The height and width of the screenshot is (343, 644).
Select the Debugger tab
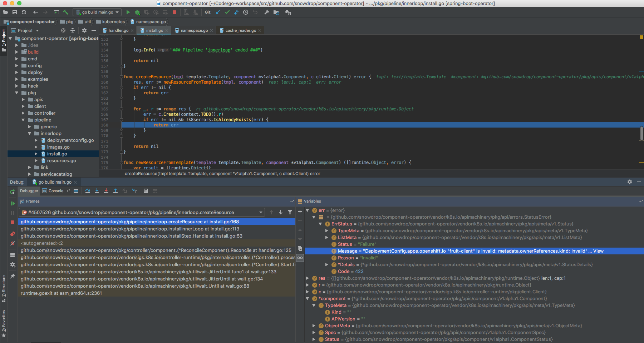[29, 191]
